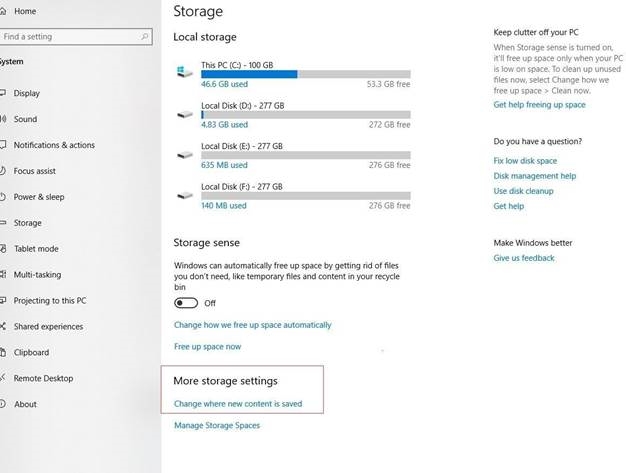Viewport: 626px width, 473px height.
Task: Click Give us feedback link
Action: pyautogui.click(x=524, y=258)
